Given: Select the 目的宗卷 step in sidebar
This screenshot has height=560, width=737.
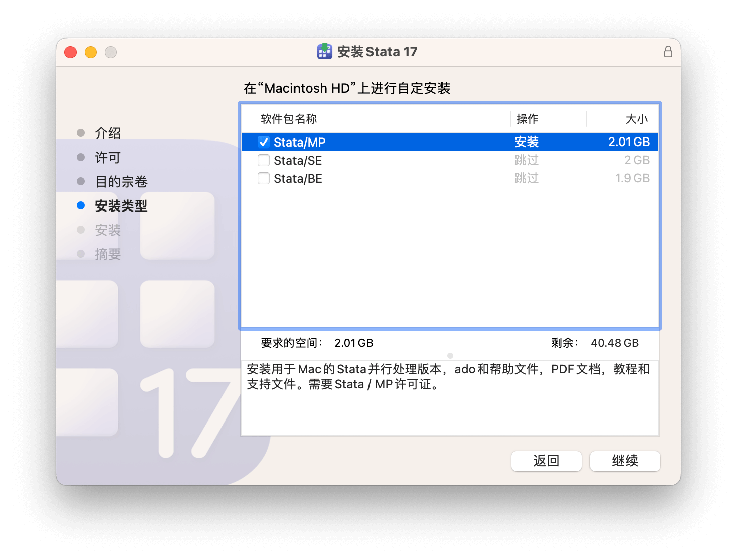Looking at the screenshot, I should click(121, 181).
